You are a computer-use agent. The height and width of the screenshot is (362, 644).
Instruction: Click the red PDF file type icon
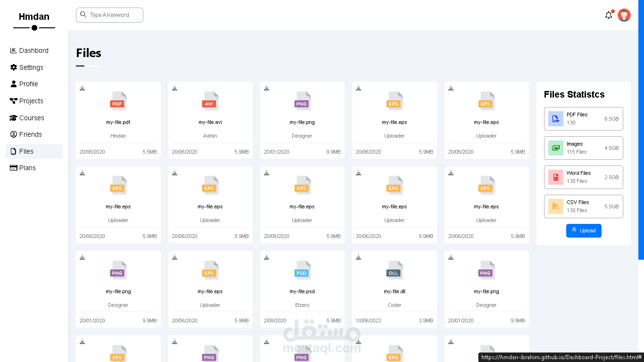[x=118, y=101]
